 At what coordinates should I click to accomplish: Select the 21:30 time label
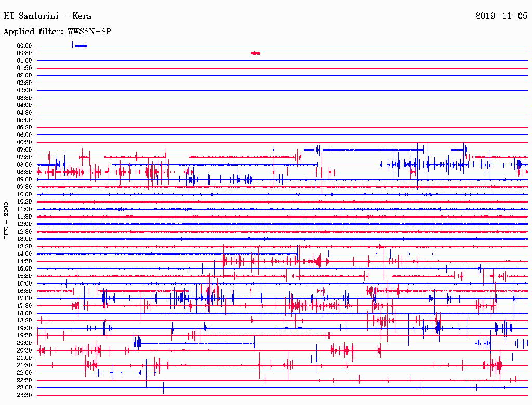point(24,366)
